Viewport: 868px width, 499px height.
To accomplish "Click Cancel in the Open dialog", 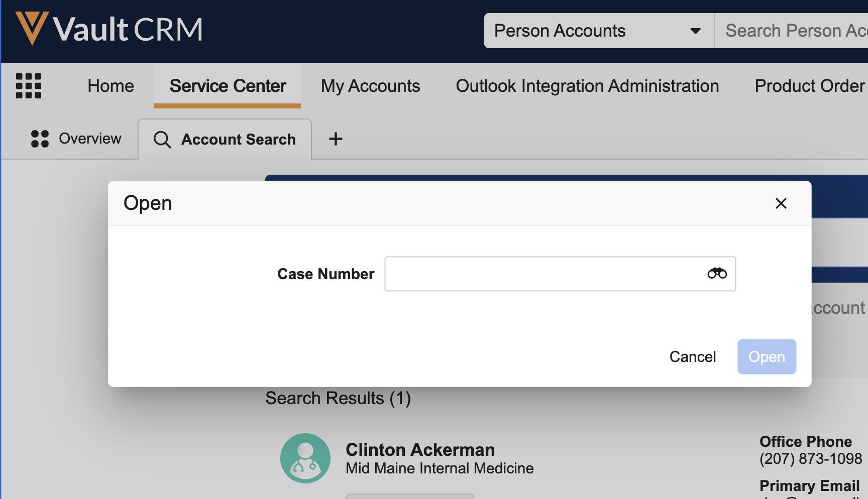I will [693, 357].
